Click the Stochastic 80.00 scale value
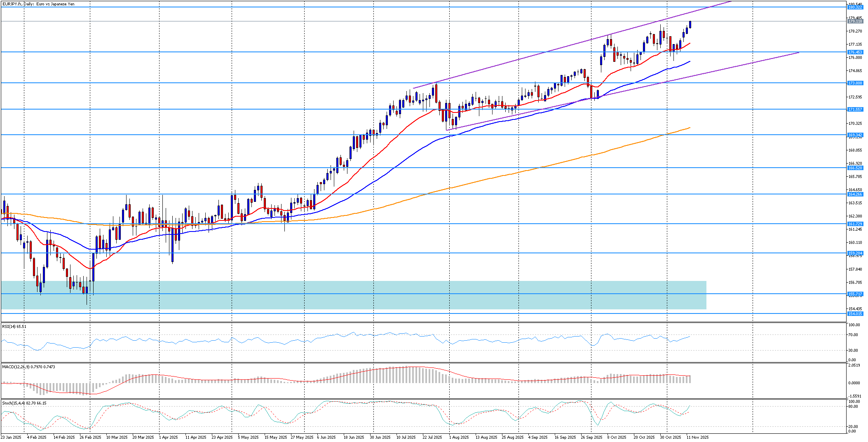This screenshot has height=442, width=868. pos(853,407)
